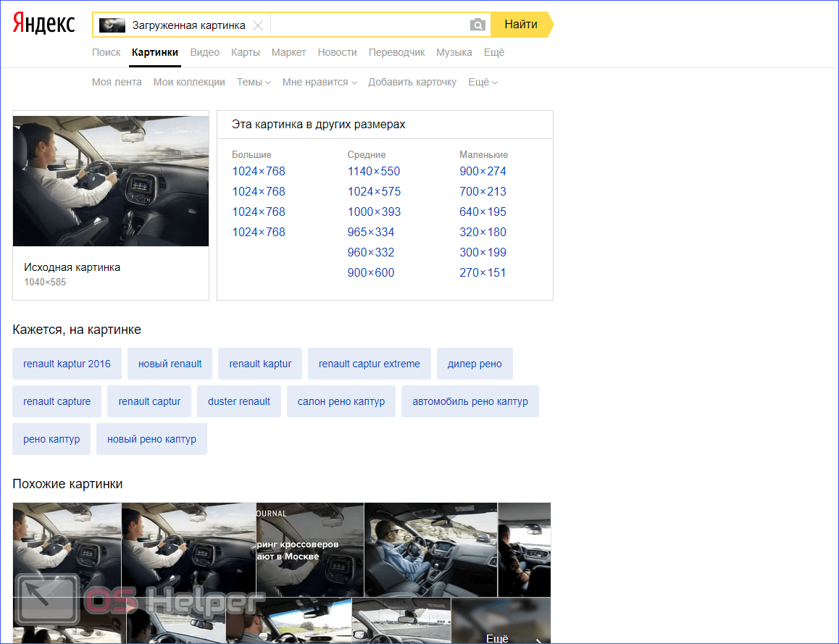Open the 965×334 size link

pos(371,232)
